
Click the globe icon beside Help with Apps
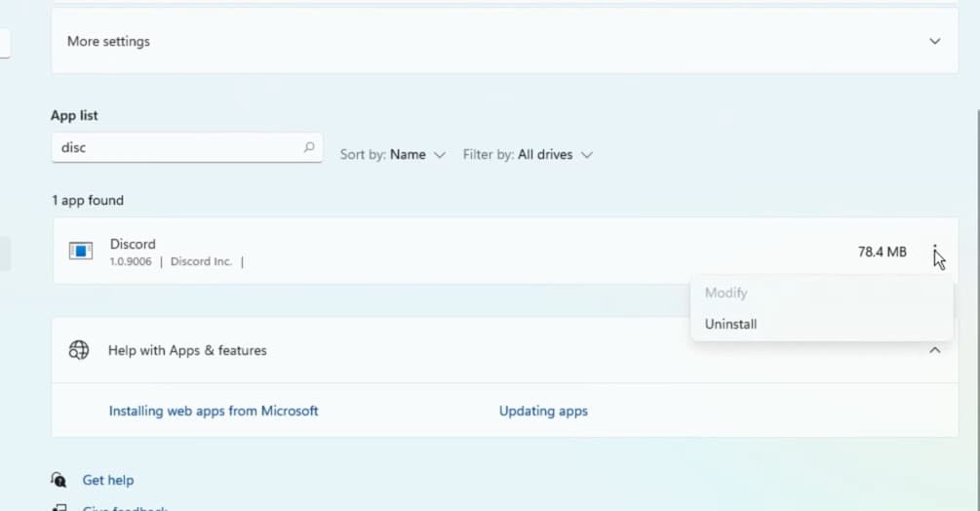[x=79, y=350]
